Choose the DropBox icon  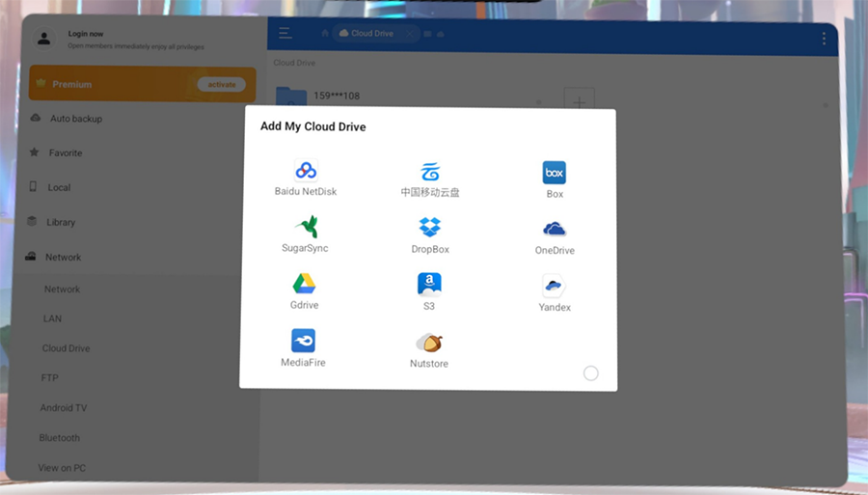click(x=429, y=228)
